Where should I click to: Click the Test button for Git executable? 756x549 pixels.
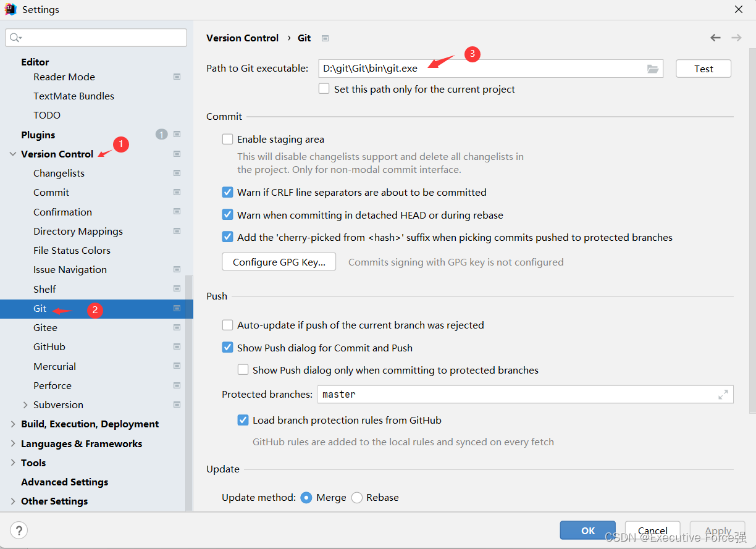pyautogui.click(x=703, y=69)
